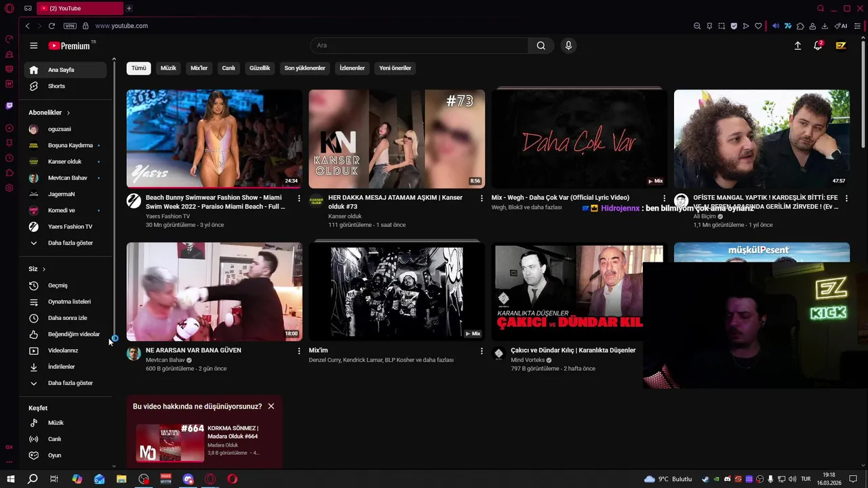Open the Windows Start button
This screenshot has height=488, width=868.
(11, 479)
